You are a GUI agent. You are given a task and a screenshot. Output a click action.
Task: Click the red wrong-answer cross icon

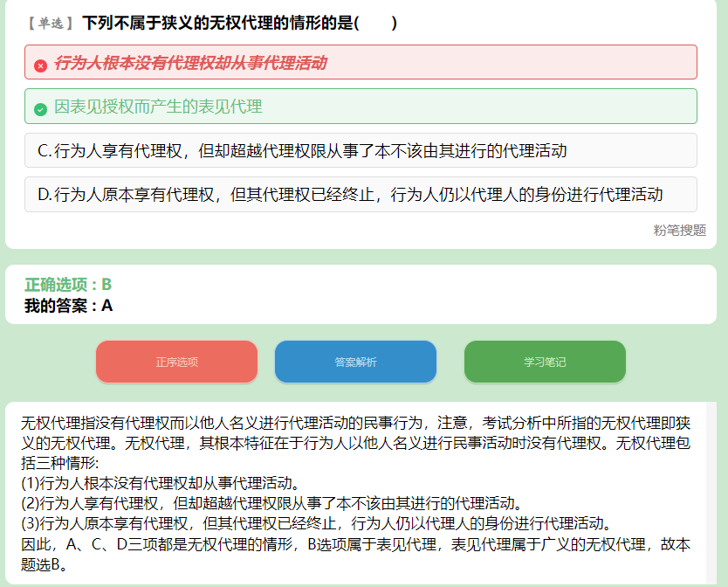point(40,66)
